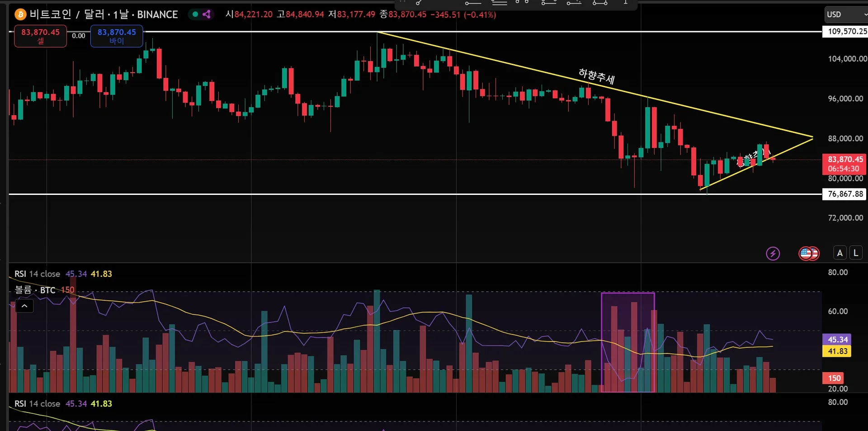This screenshot has width=868, height=431.
Task: Click the purple share icon beside BINANCE
Action: [x=207, y=14]
